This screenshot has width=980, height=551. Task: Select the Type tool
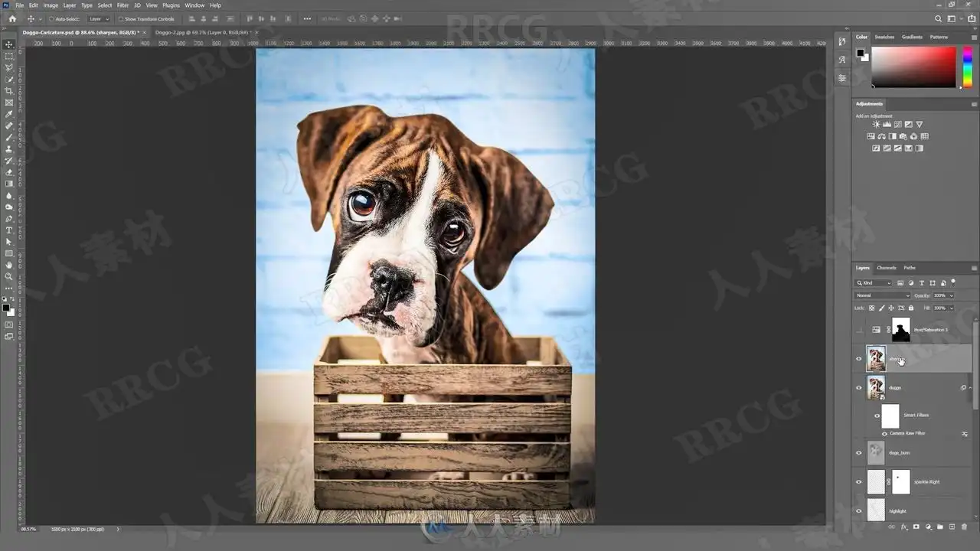tap(9, 230)
